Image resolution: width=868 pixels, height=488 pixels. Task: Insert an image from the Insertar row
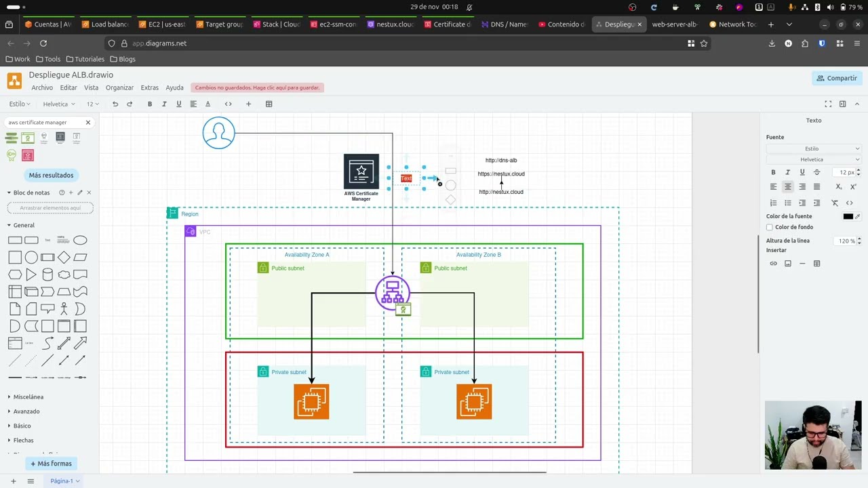(x=787, y=263)
